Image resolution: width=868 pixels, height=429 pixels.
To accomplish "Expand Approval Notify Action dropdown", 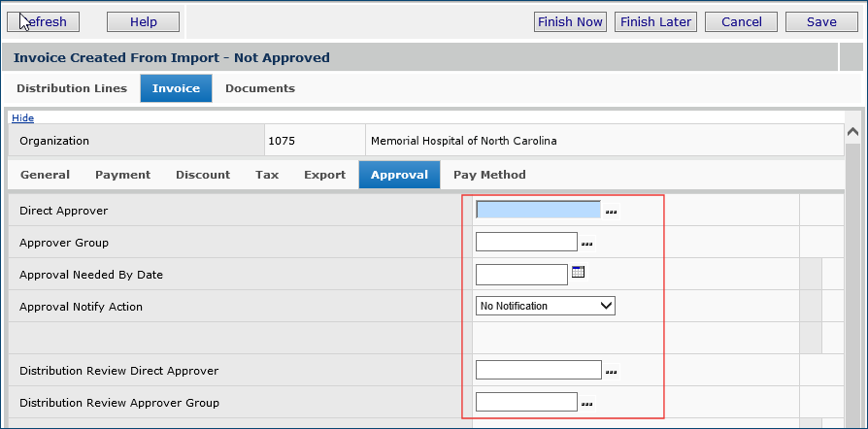I will (x=546, y=306).
